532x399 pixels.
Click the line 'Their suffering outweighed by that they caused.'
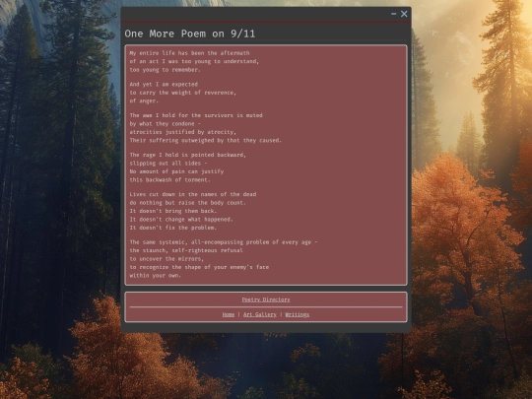click(x=206, y=140)
